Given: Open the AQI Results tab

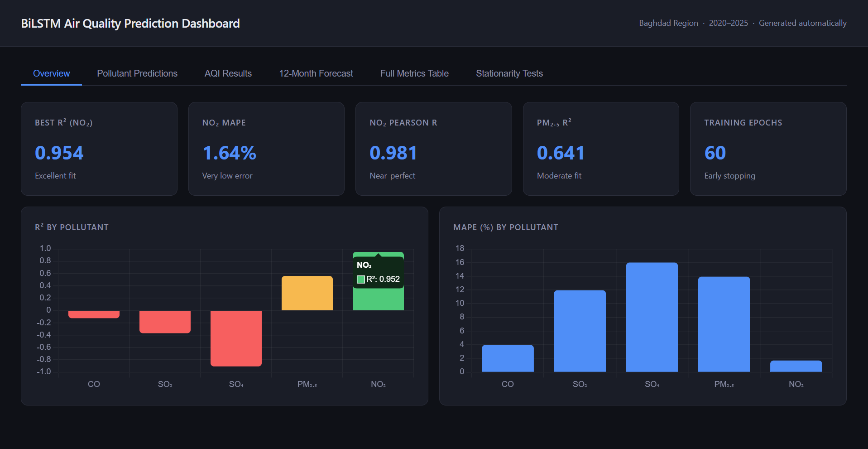Looking at the screenshot, I should point(228,73).
